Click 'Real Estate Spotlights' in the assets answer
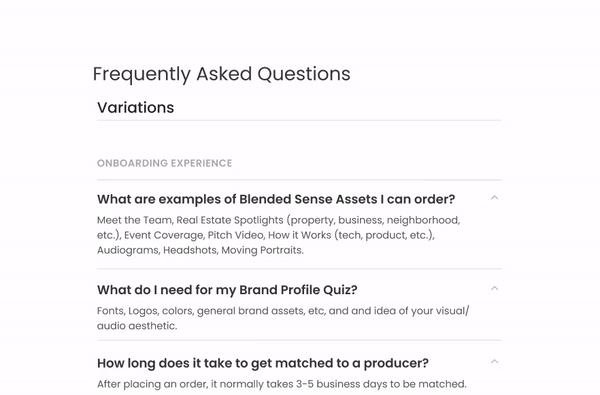Viewport: 600px width, 395px height. coord(230,220)
